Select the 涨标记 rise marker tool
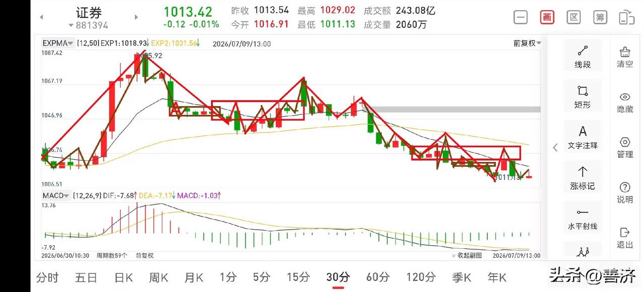The image size is (644, 292). click(x=583, y=178)
